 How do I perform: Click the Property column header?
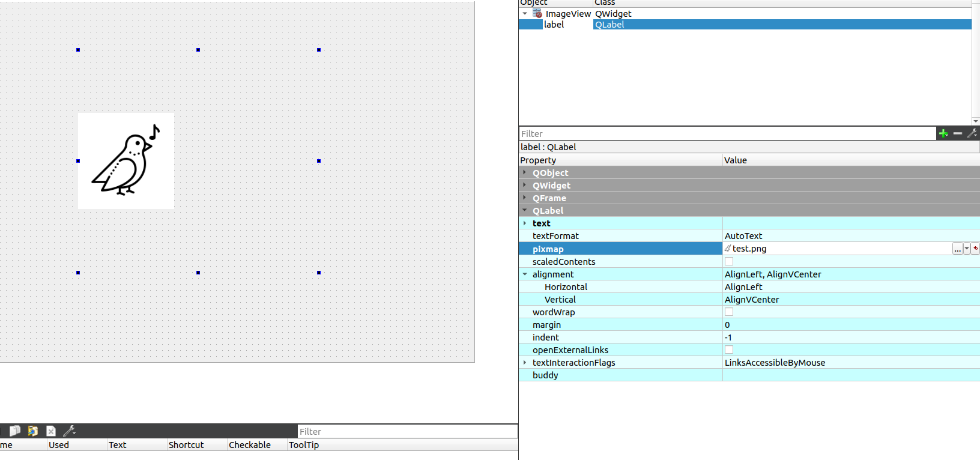tap(620, 160)
